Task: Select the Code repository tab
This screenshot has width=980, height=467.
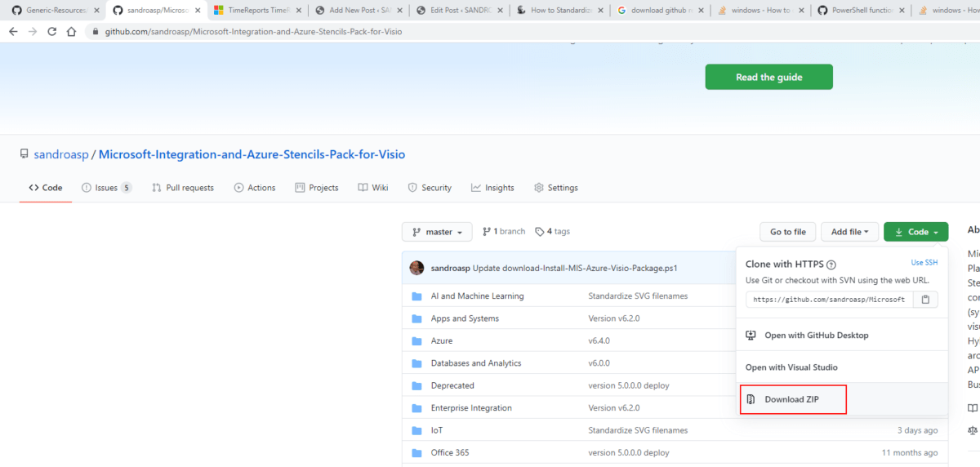Action: 46,188
